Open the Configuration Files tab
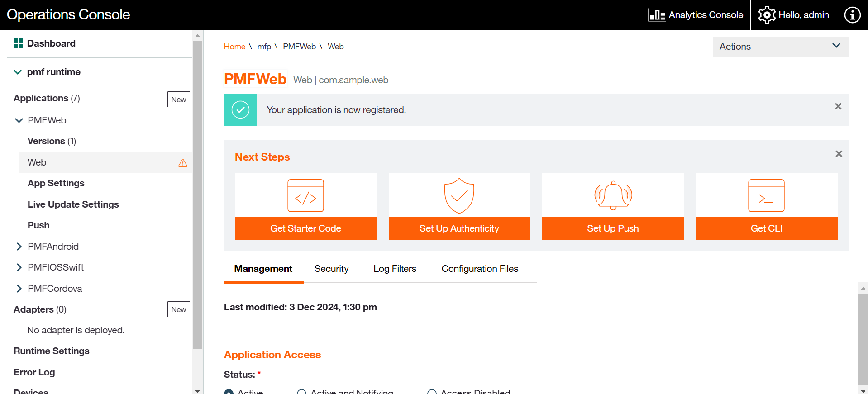 pos(480,269)
